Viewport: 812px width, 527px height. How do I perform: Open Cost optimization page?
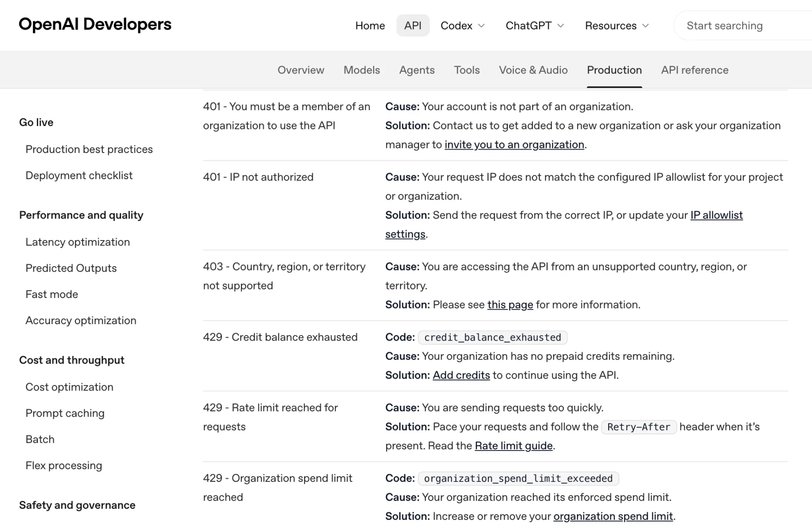[69, 387]
